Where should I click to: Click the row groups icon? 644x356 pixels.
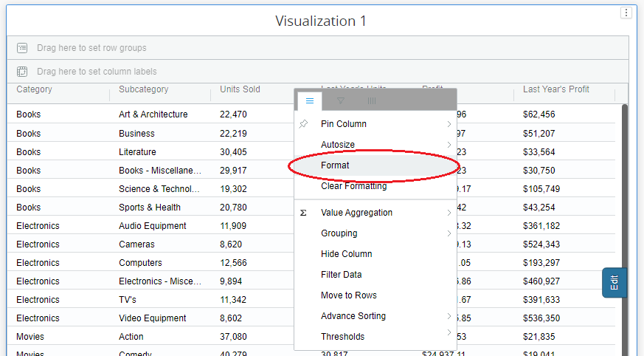tap(22, 48)
